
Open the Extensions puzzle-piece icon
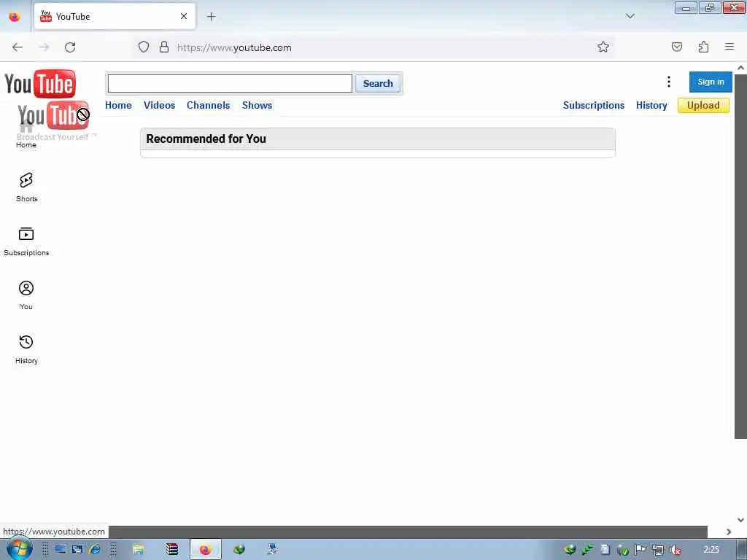[703, 47]
